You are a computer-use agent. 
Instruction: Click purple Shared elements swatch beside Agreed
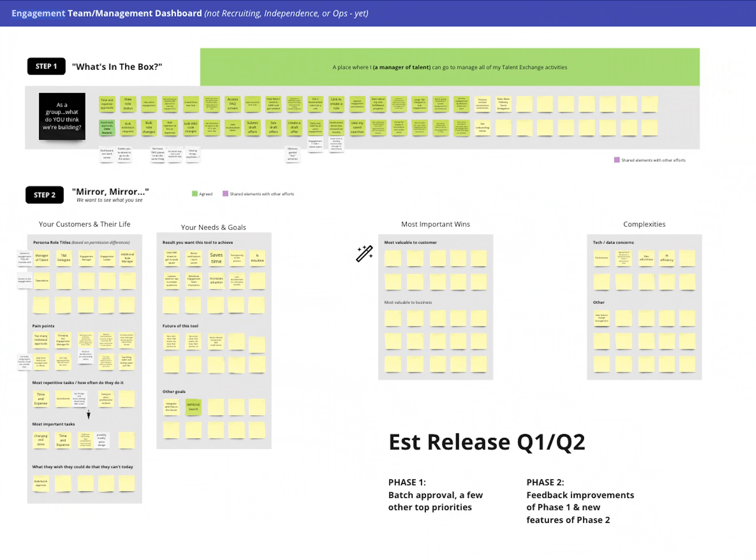coord(225,194)
